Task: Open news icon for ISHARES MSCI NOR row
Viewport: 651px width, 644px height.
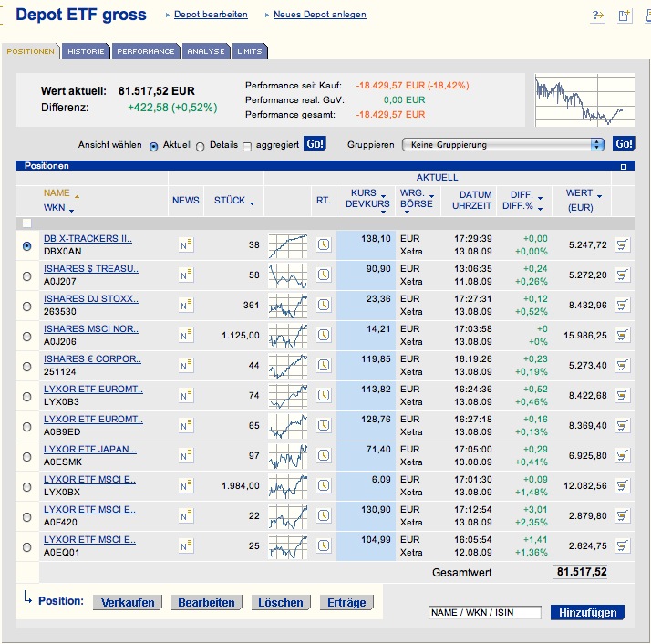Action: (186, 335)
